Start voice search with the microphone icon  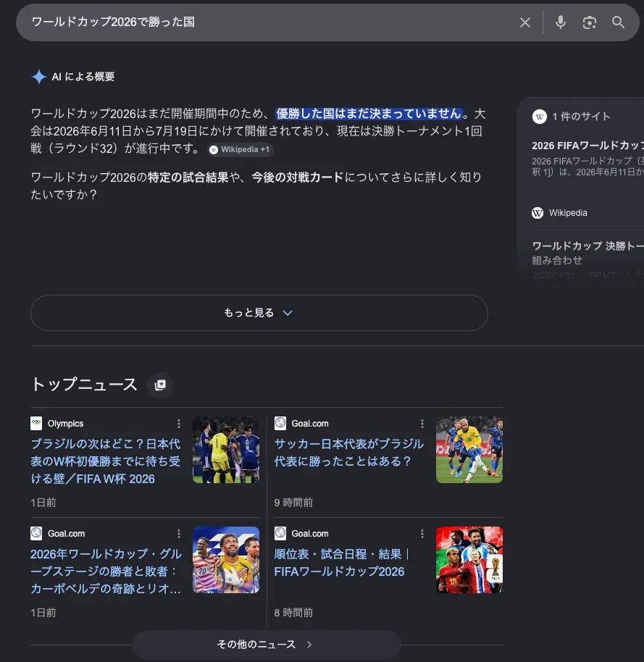point(561,22)
